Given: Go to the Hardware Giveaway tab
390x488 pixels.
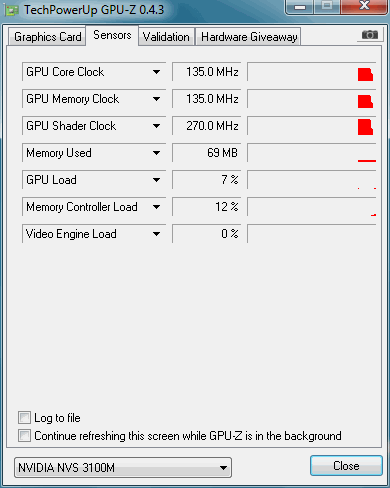Looking at the screenshot, I should tap(249, 37).
